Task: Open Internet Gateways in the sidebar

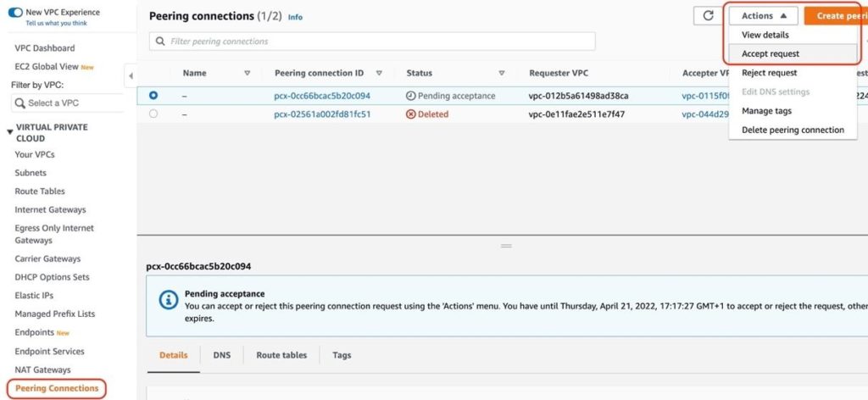Action: [50, 209]
